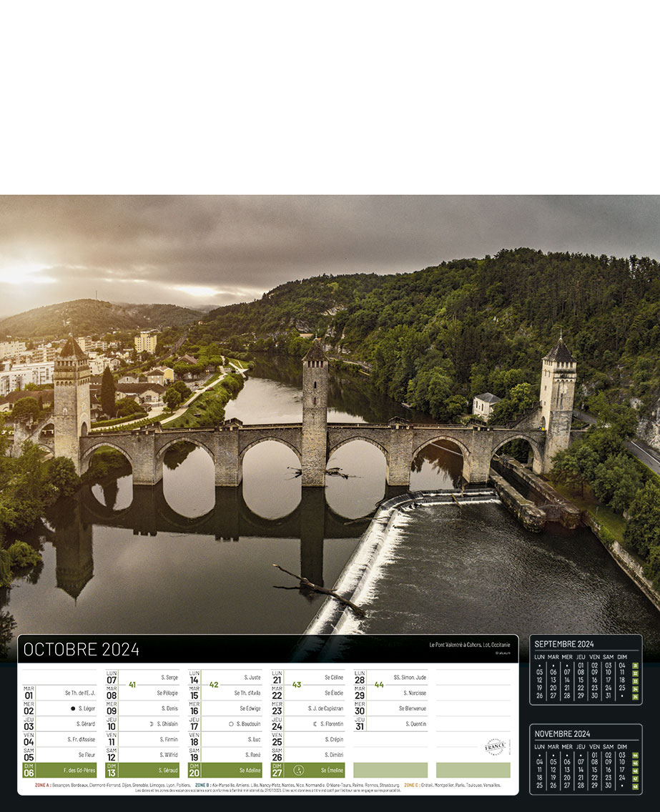The height and width of the screenshot is (812, 660).
Task: Select Vendredi 04 'S. Fr. d'Assise'
Action: [59, 740]
